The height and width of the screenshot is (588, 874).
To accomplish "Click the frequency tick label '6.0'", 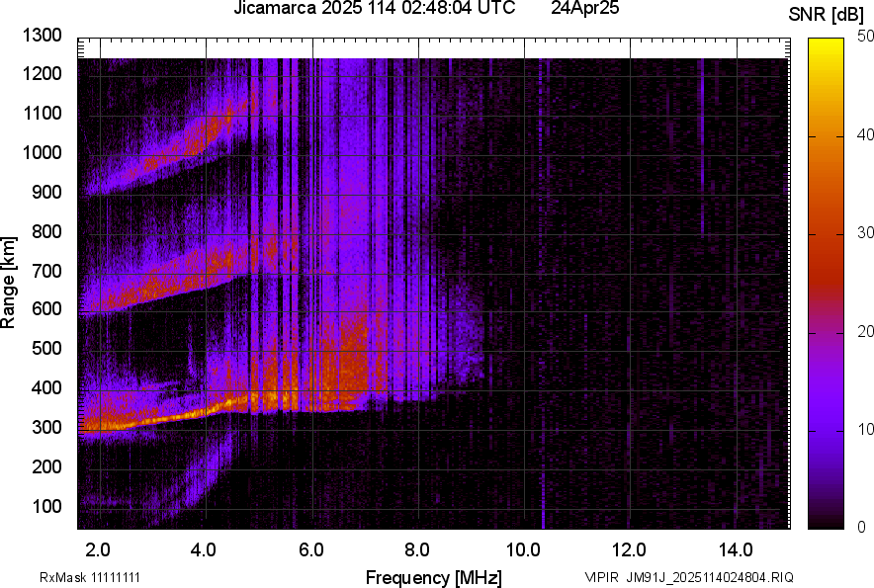I will click(x=311, y=550).
